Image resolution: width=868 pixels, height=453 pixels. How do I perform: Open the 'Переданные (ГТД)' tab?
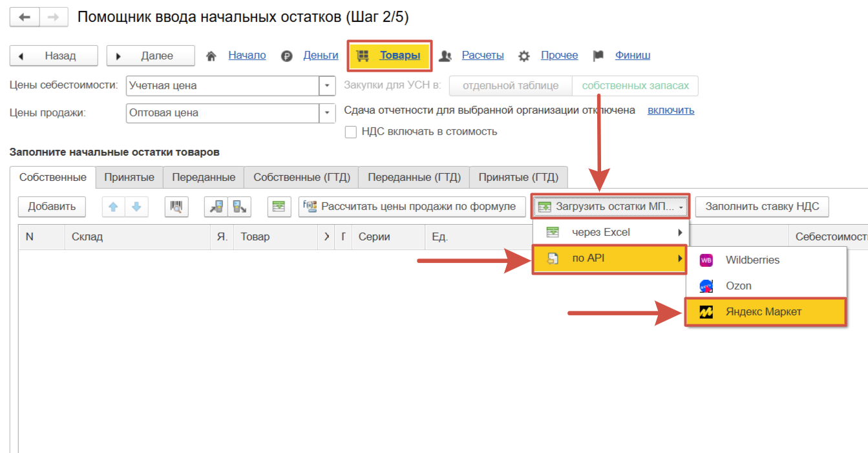414,177
